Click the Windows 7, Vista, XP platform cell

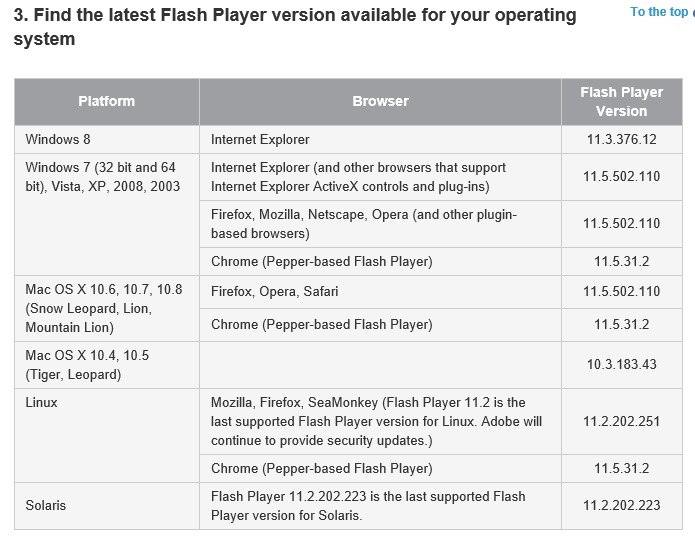[x=107, y=214]
